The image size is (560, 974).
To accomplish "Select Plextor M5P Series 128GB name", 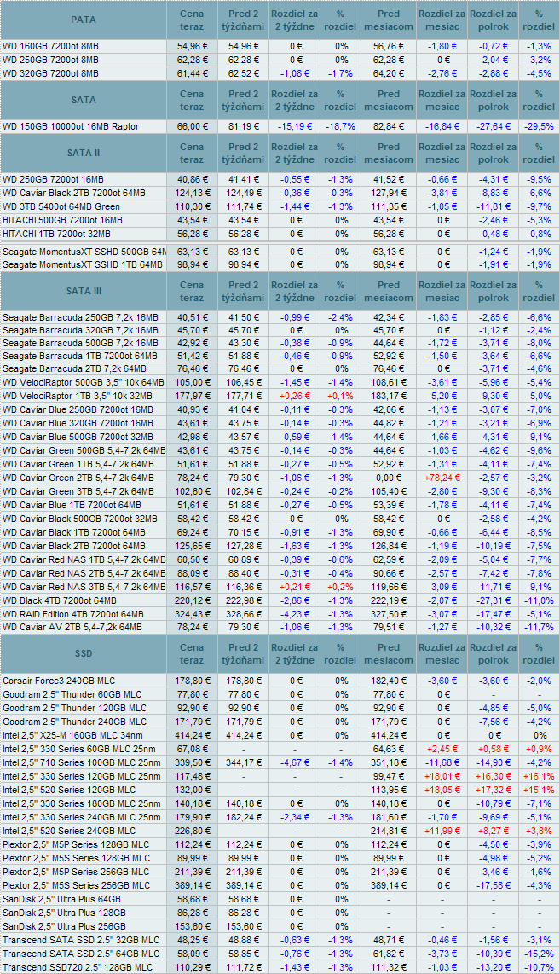I will 77,845.
